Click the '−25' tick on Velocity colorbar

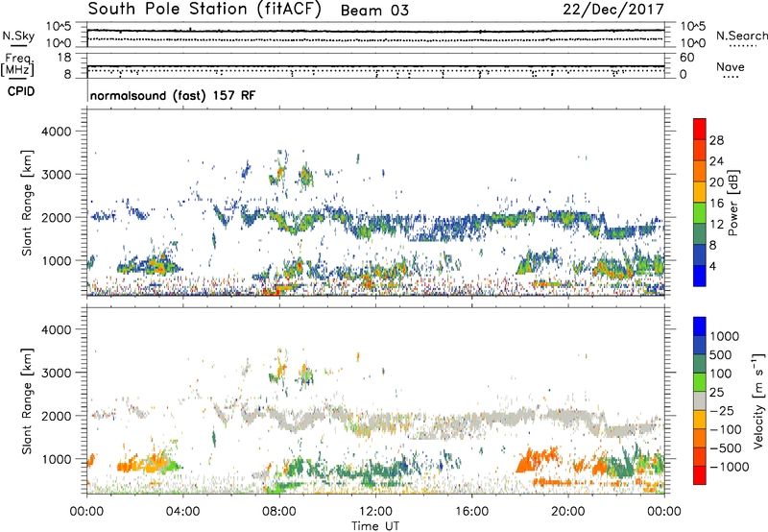[x=722, y=411]
